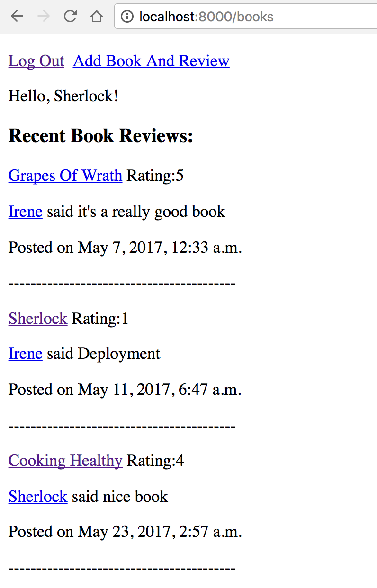Focus the address bar showing localhost:8000/books
The height and width of the screenshot is (588, 377).
pos(237,17)
